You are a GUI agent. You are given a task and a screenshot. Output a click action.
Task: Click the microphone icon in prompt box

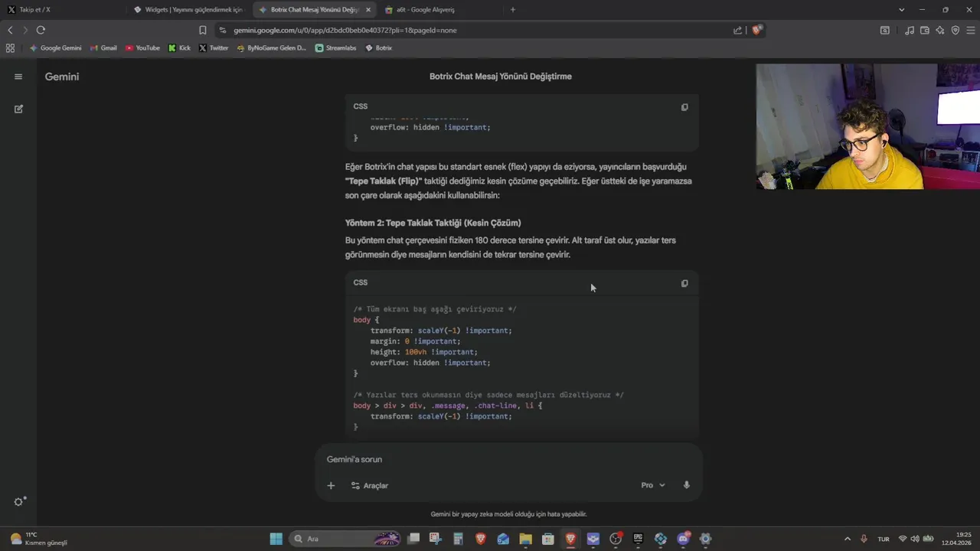[686, 485]
